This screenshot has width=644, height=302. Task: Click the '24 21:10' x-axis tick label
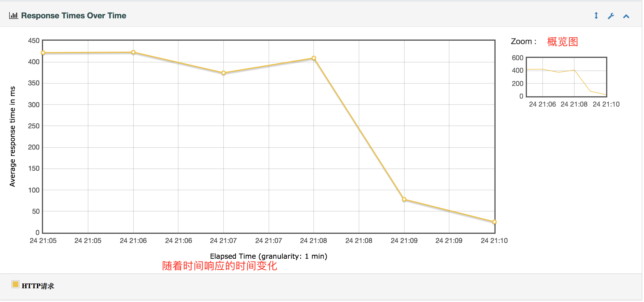coord(494,241)
